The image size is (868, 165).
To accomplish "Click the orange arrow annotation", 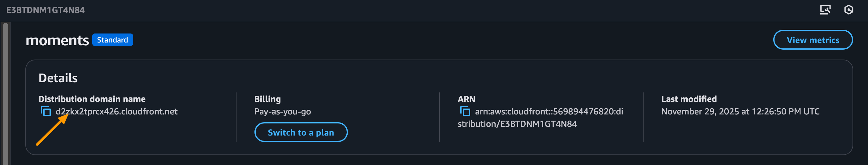I will click(x=52, y=130).
